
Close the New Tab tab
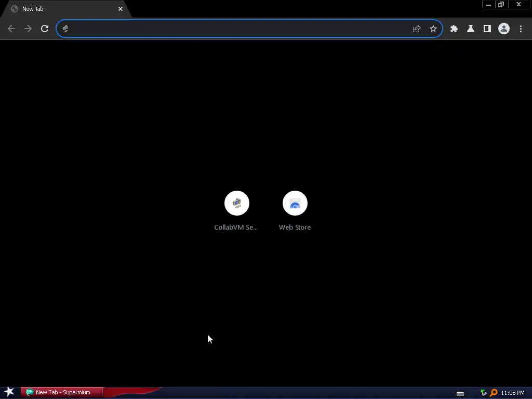[x=121, y=9]
